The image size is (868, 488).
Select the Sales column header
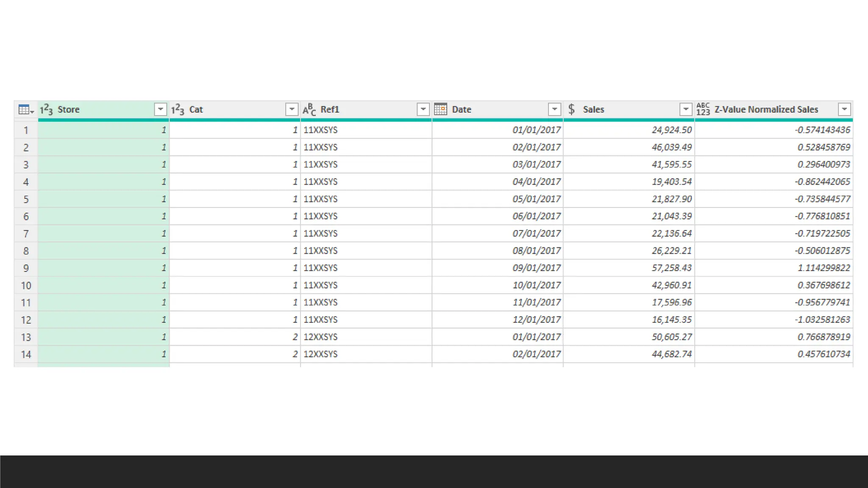click(593, 109)
